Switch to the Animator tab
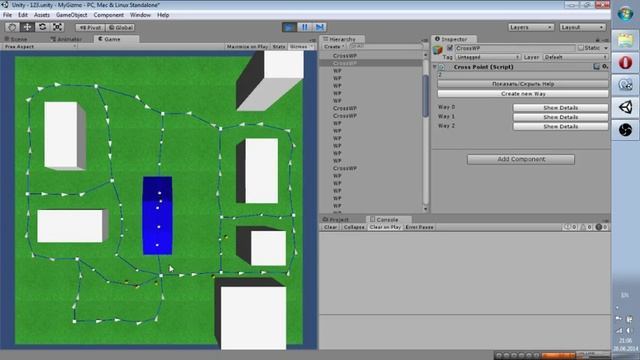The width and height of the screenshot is (640, 360). coord(67,39)
